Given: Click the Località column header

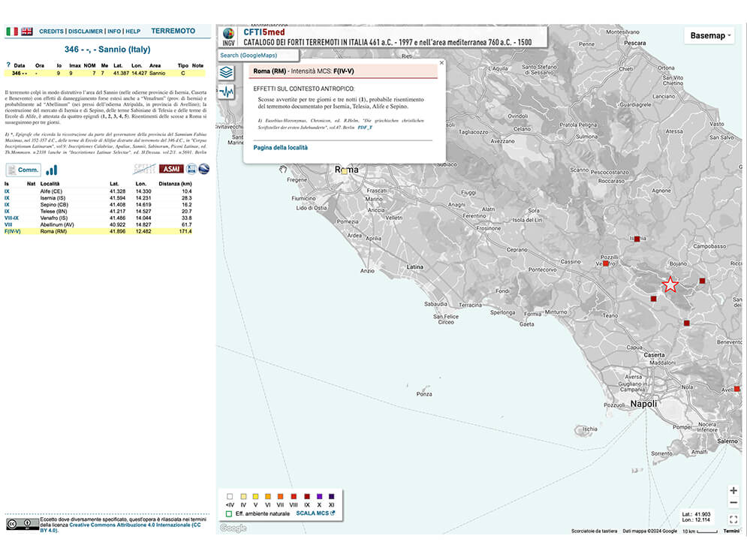Looking at the screenshot, I should (x=50, y=184).
